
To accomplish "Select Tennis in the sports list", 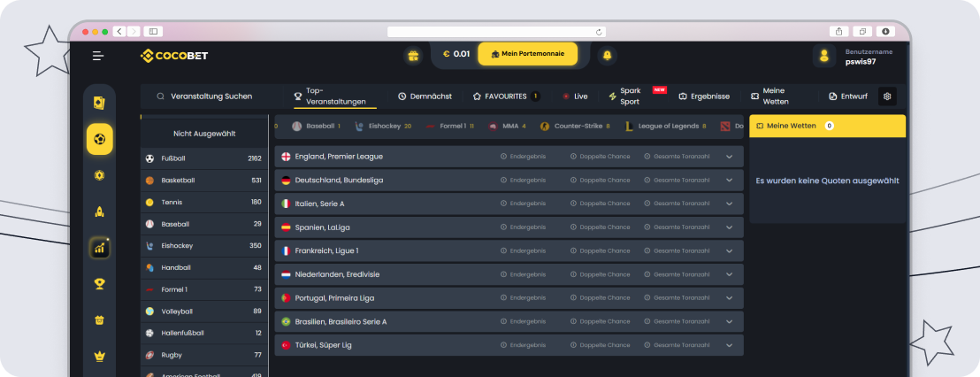I will click(203, 203).
